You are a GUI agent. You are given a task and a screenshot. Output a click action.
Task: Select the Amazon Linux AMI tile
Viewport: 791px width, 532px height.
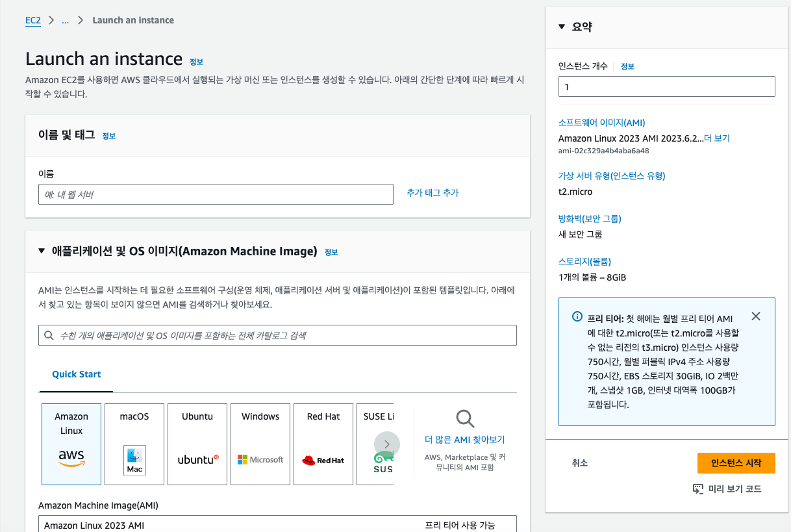pyautogui.click(x=71, y=444)
